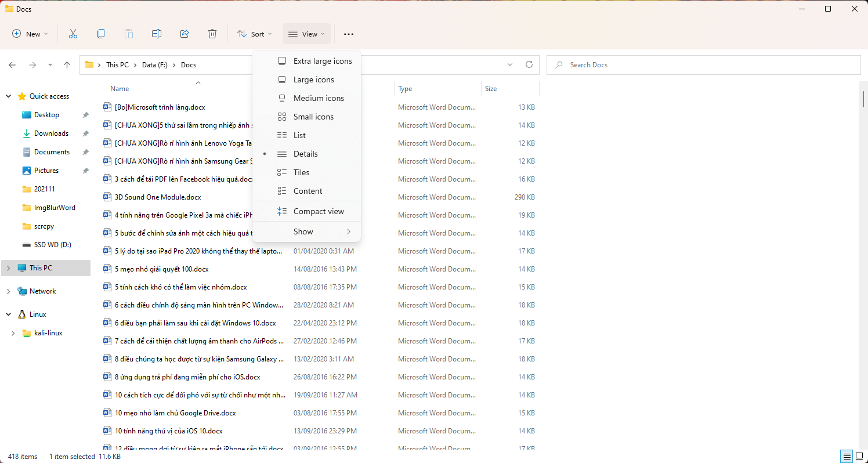The width and height of the screenshot is (868, 463).
Task: Select 8 ứng dụng trả phí file
Action: click(x=187, y=377)
